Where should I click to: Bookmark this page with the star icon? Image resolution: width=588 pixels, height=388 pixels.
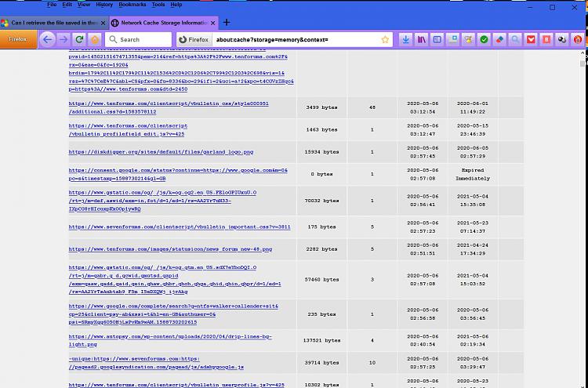click(x=385, y=39)
